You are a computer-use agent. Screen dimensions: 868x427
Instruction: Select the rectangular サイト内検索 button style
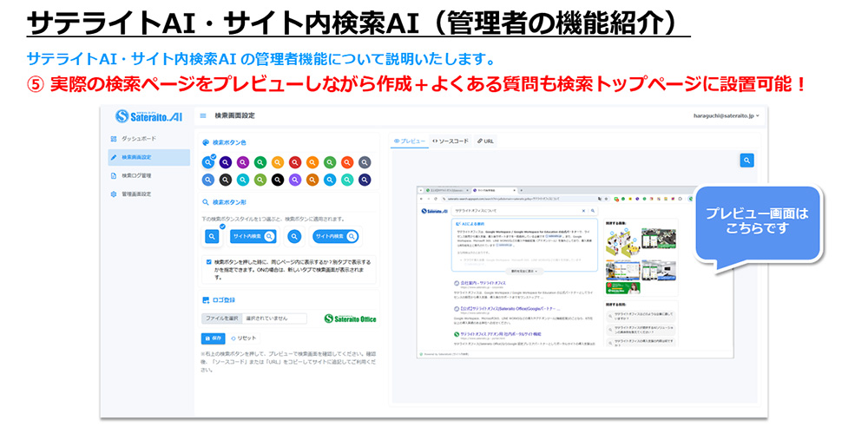pyautogui.click(x=253, y=236)
